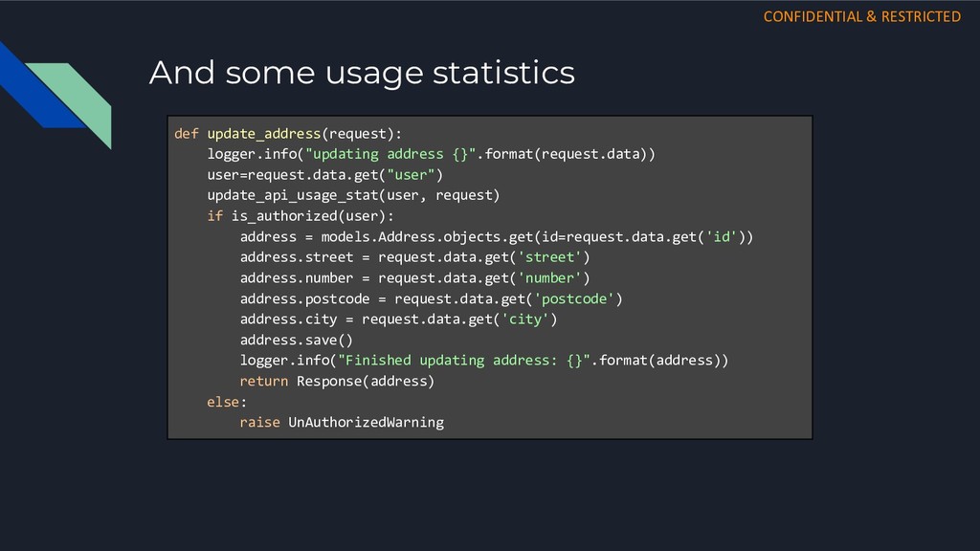980x551 pixels.
Task: Click the blue and green chevron logo
Action: point(56,95)
